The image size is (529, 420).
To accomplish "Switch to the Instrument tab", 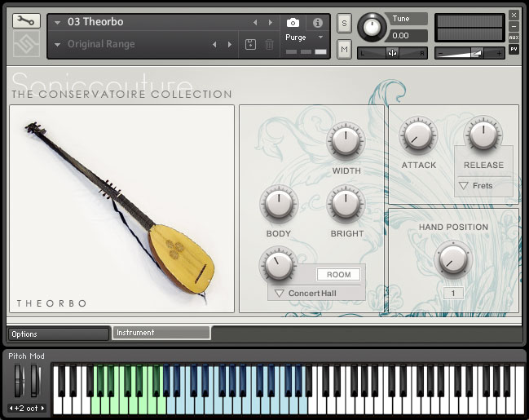I will 161,333.
